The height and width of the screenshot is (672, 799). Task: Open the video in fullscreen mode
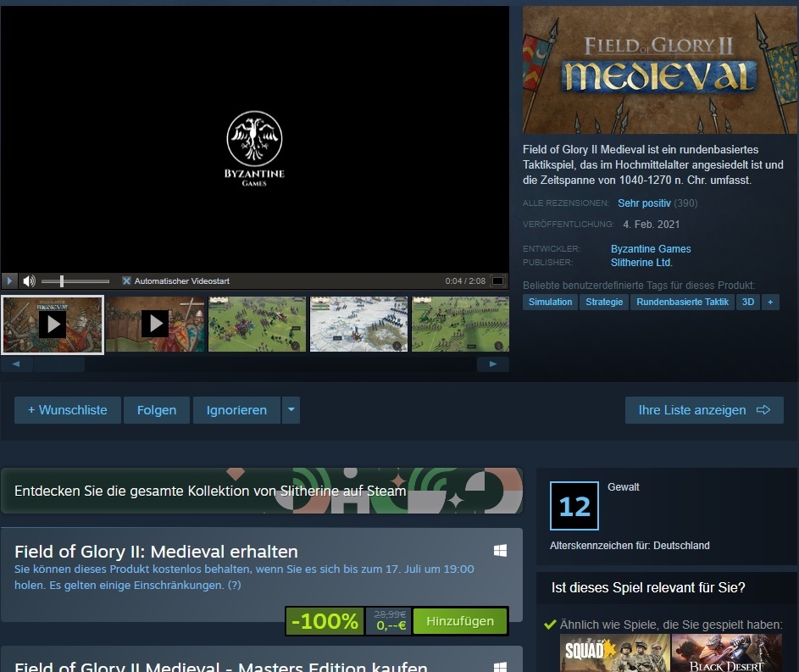coord(498,281)
